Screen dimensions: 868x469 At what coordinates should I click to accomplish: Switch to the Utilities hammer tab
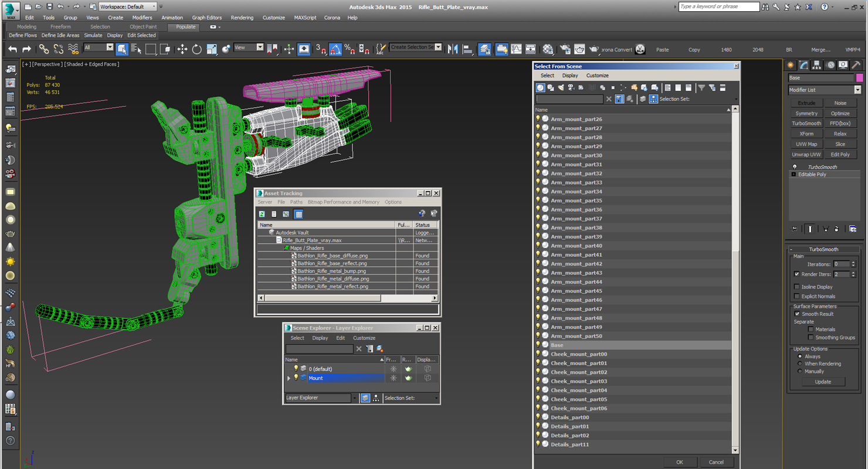point(856,65)
